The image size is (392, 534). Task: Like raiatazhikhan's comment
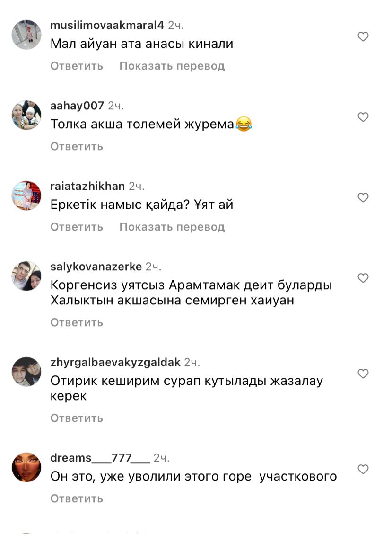tap(363, 197)
